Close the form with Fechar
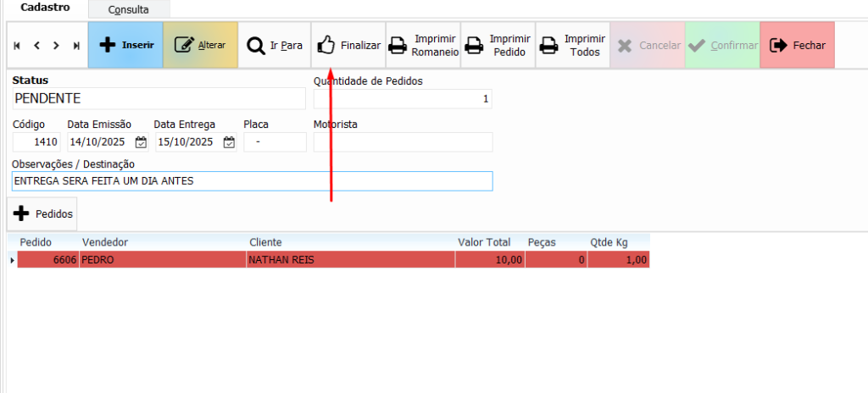 click(797, 46)
